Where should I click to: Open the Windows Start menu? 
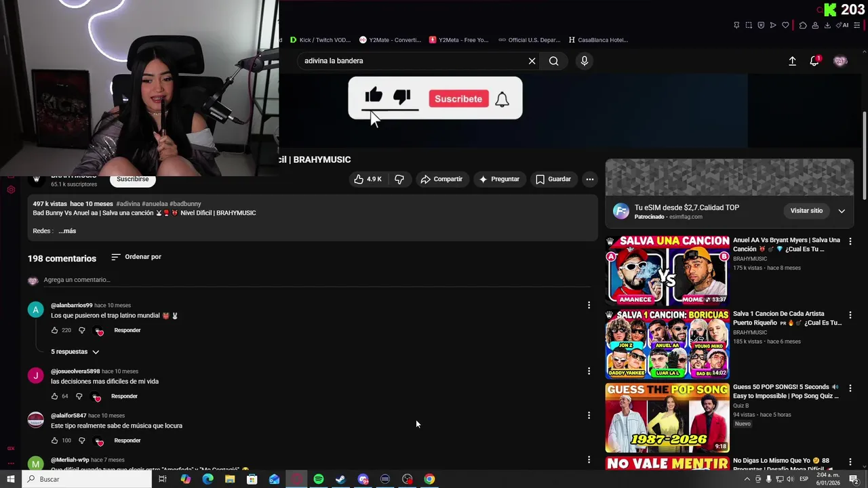click(x=10, y=479)
